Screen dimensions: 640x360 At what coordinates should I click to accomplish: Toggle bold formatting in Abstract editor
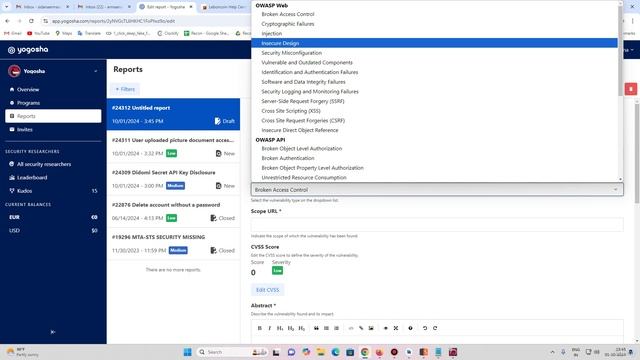(260, 328)
